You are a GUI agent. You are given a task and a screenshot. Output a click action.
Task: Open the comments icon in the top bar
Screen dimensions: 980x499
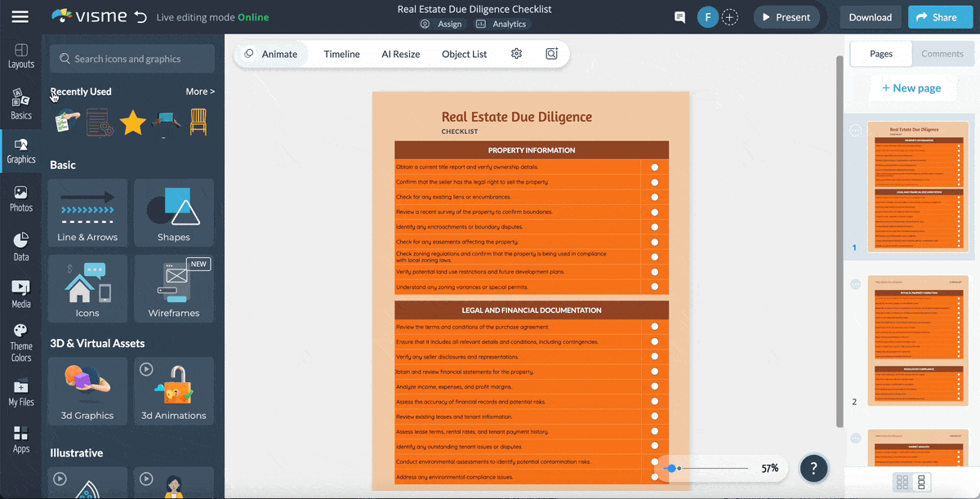tap(679, 16)
